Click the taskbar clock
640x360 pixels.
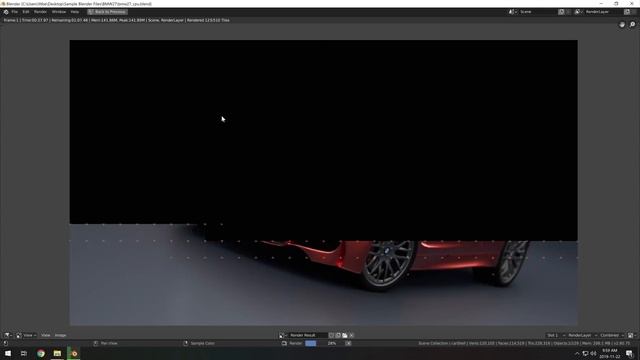click(x=610, y=353)
